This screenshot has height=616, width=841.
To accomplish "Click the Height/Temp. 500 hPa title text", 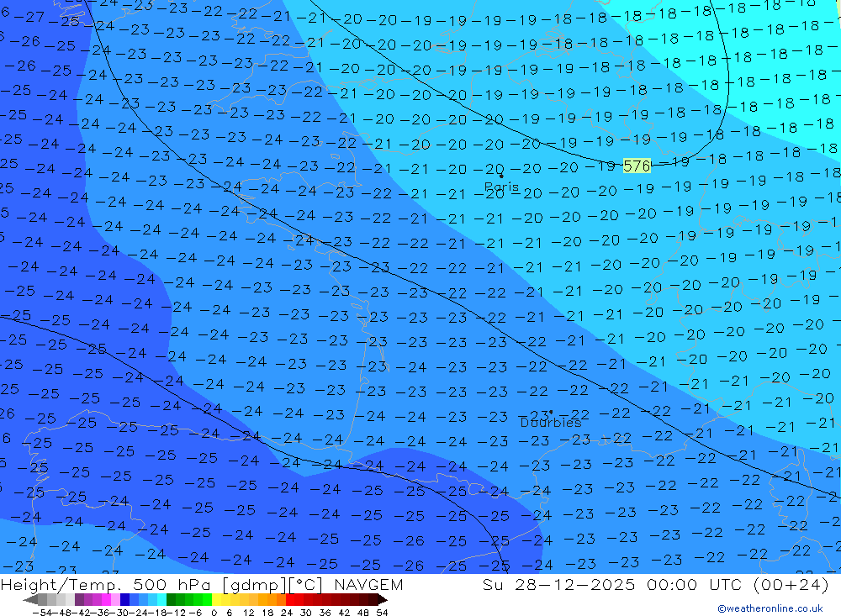I will pyautogui.click(x=108, y=584).
